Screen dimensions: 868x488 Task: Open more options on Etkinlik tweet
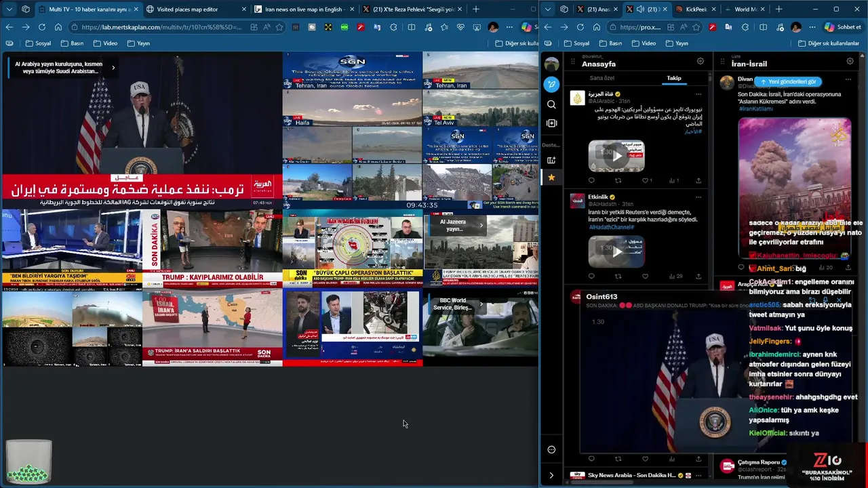click(x=698, y=197)
